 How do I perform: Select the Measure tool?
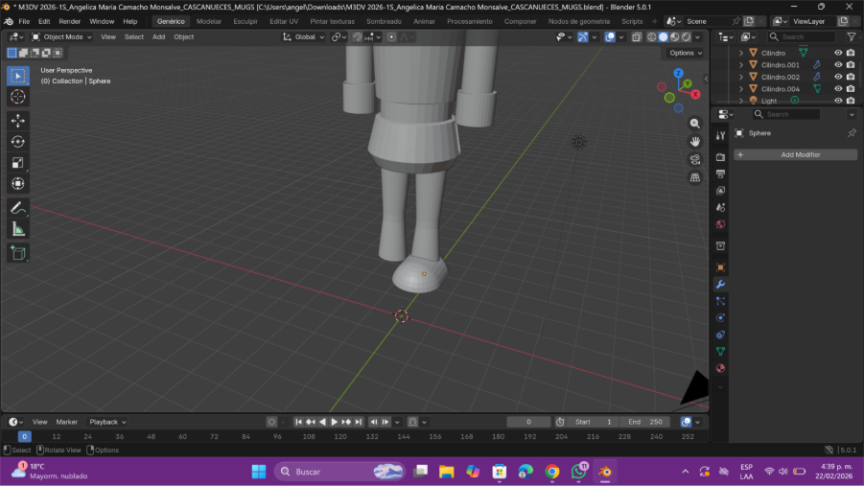click(18, 229)
